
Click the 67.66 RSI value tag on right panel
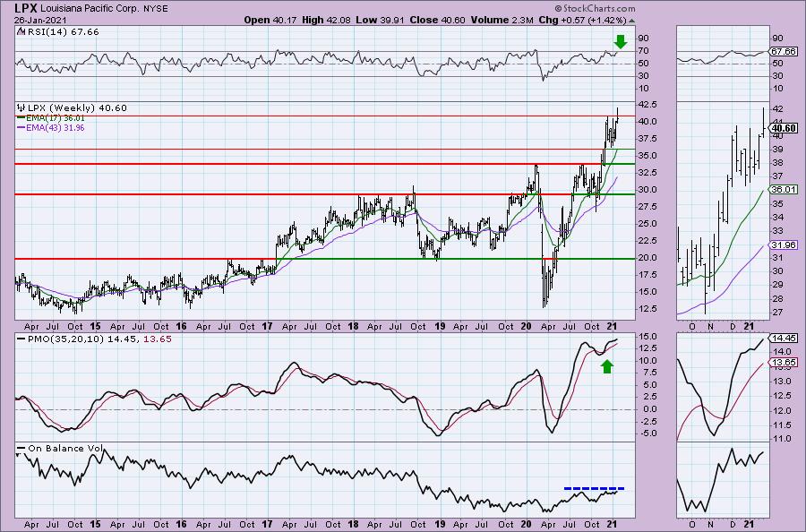click(784, 51)
